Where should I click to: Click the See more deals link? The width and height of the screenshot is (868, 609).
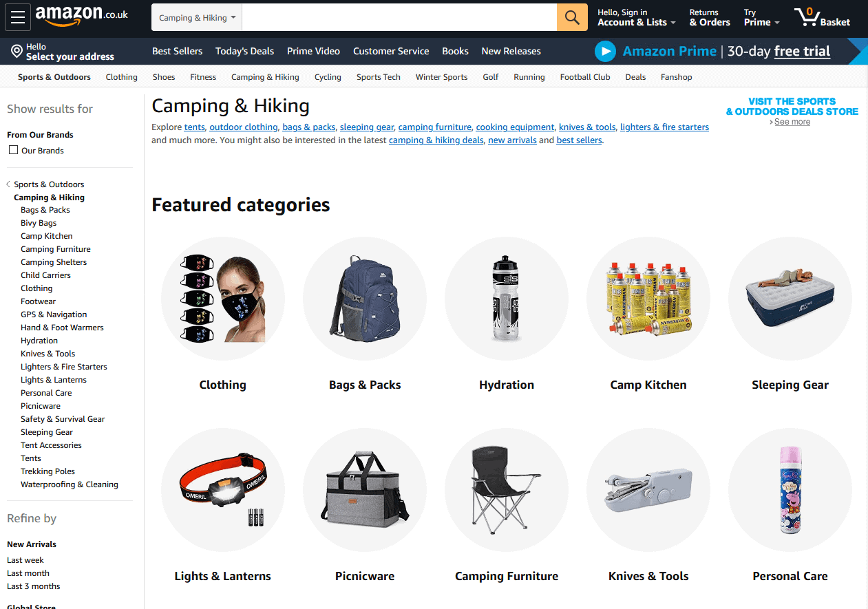[792, 122]
